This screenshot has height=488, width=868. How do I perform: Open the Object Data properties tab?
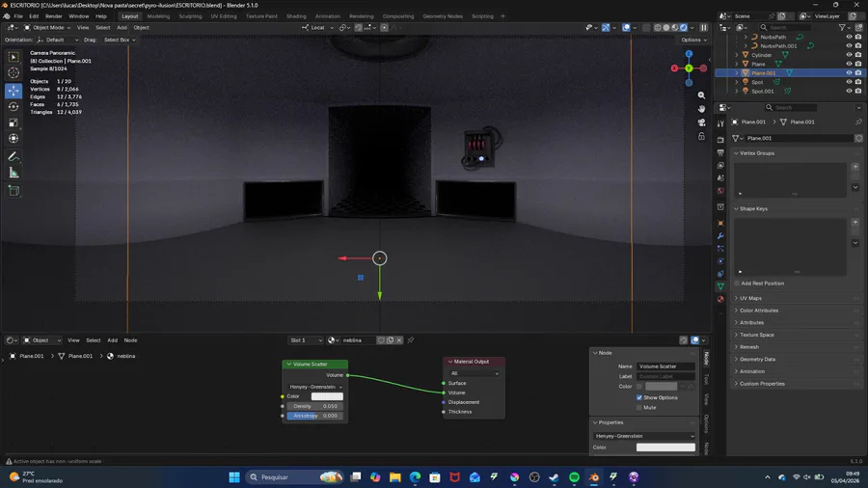click(720, 286)
